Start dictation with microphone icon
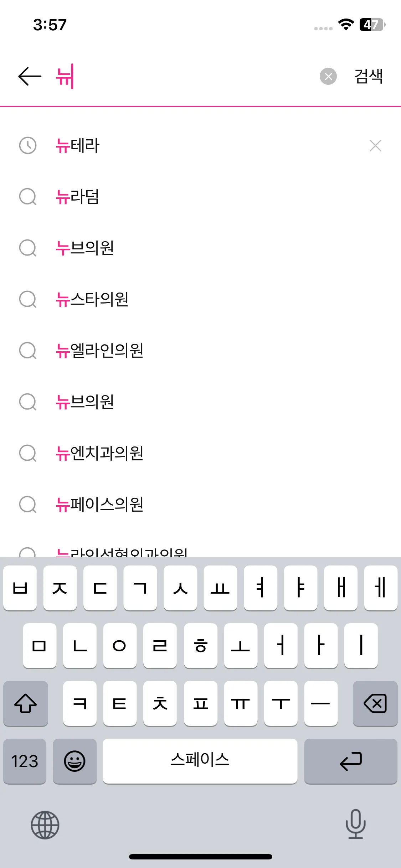The image size is (401, 868). click(356, 824)
